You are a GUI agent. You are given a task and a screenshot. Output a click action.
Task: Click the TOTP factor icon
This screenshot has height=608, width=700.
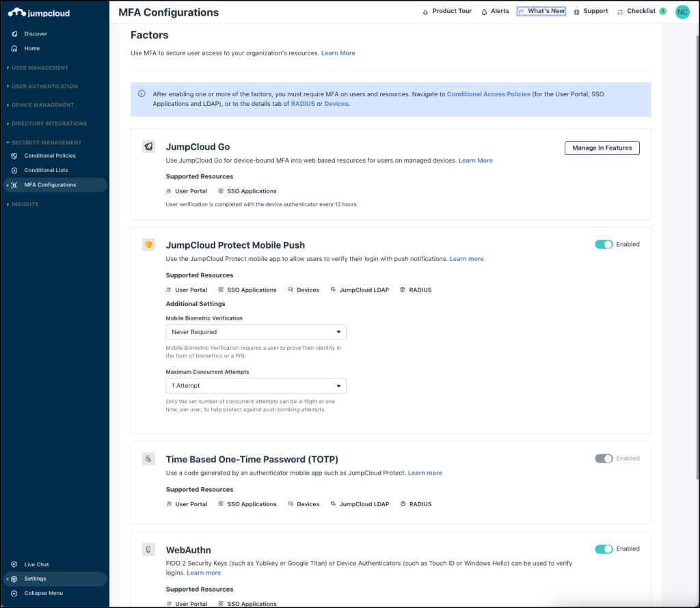(x=148, y=459)
